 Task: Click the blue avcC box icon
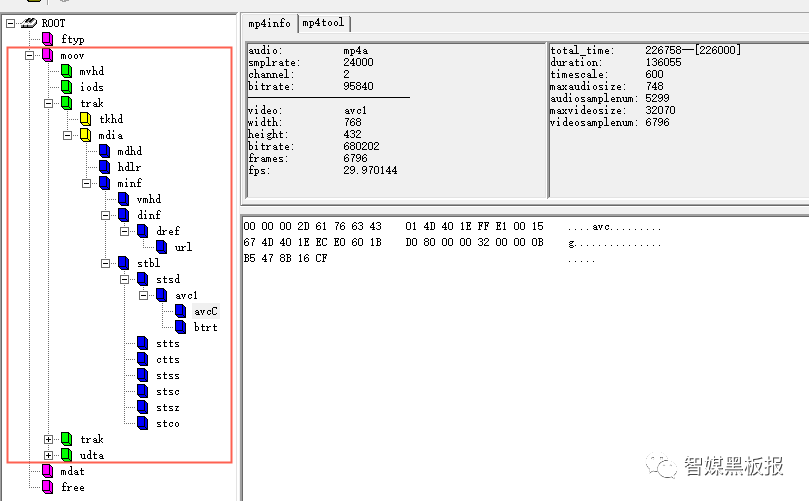pos(181,311)
